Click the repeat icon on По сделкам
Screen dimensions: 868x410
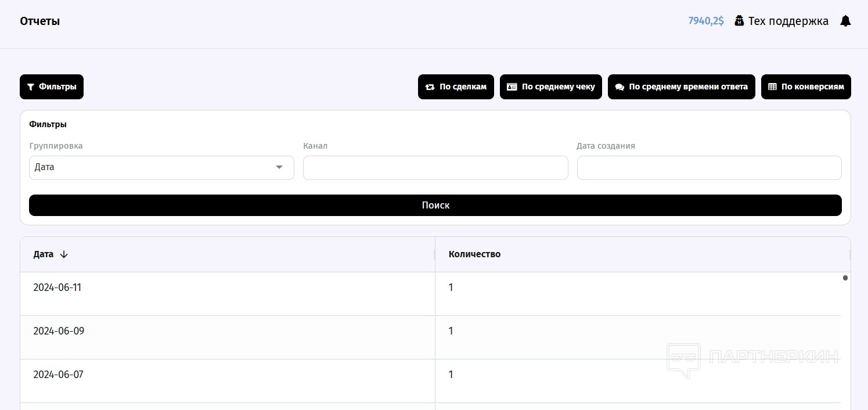(430, 87)
